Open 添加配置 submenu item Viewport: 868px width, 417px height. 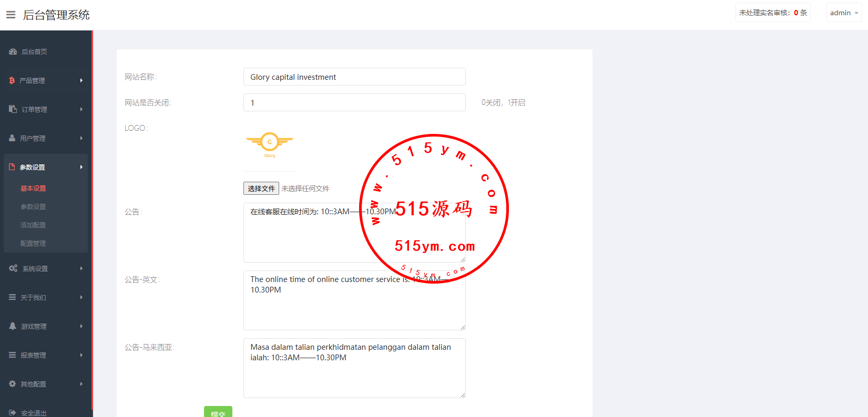[33, 225]
